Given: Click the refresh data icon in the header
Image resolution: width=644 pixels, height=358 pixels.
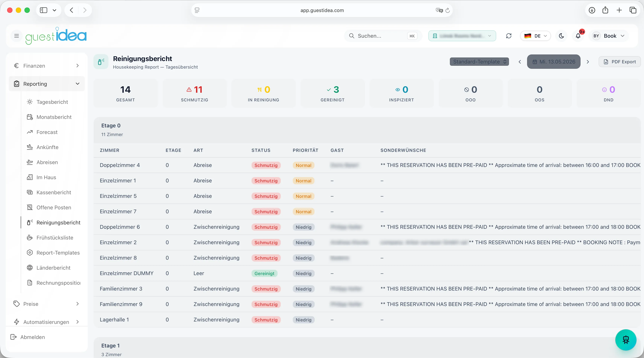Looking at the screenshot, I should point(509,36).
